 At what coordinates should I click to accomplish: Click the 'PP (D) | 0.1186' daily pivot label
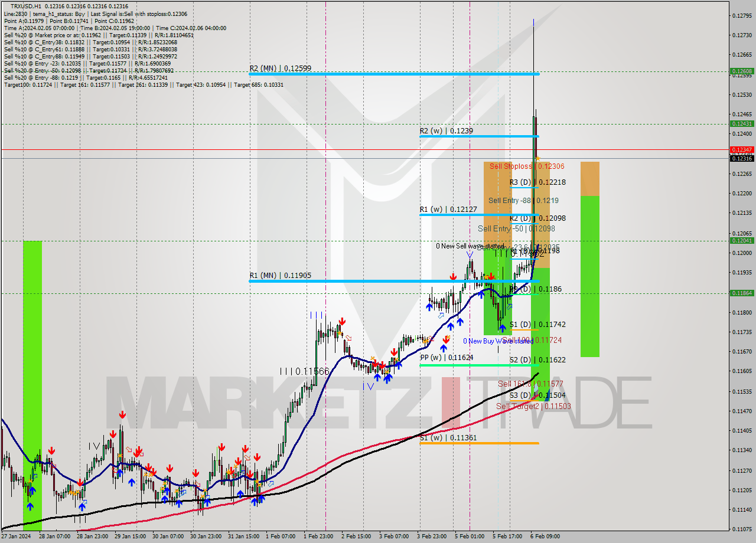point(536,289)
